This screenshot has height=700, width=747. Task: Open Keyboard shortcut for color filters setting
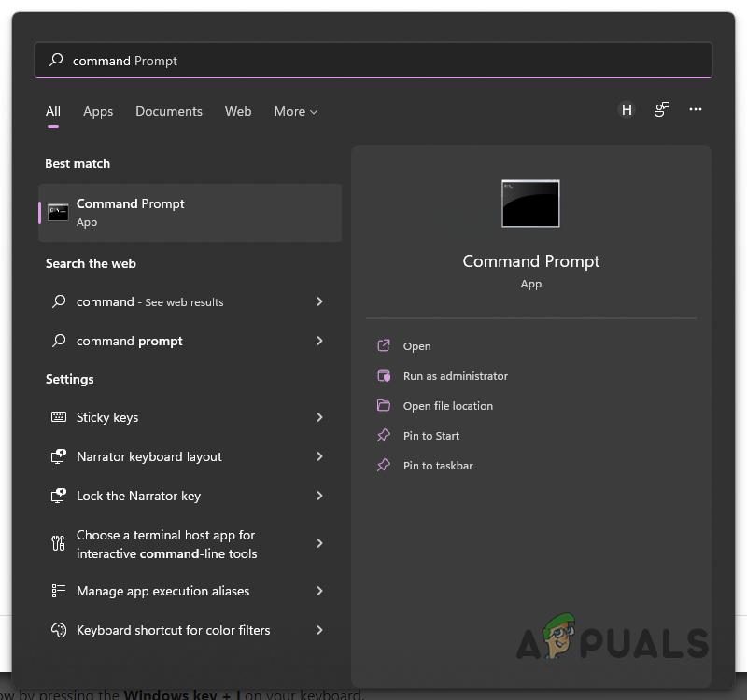189,630
